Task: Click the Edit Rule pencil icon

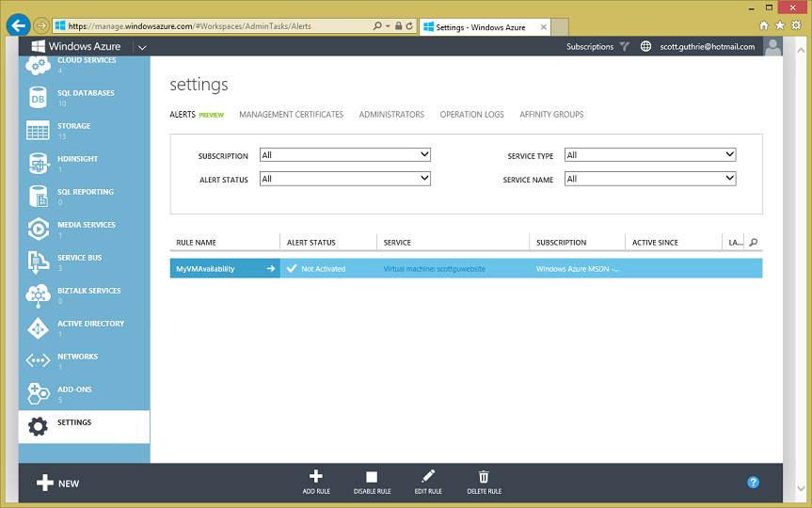Action: [x=428, y=476]
